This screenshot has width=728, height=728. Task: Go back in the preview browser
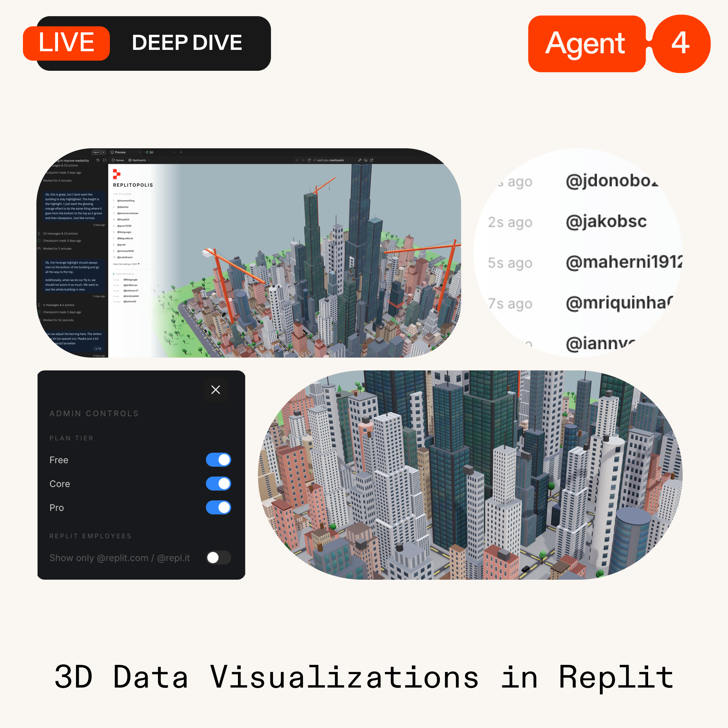coord(297,160)
